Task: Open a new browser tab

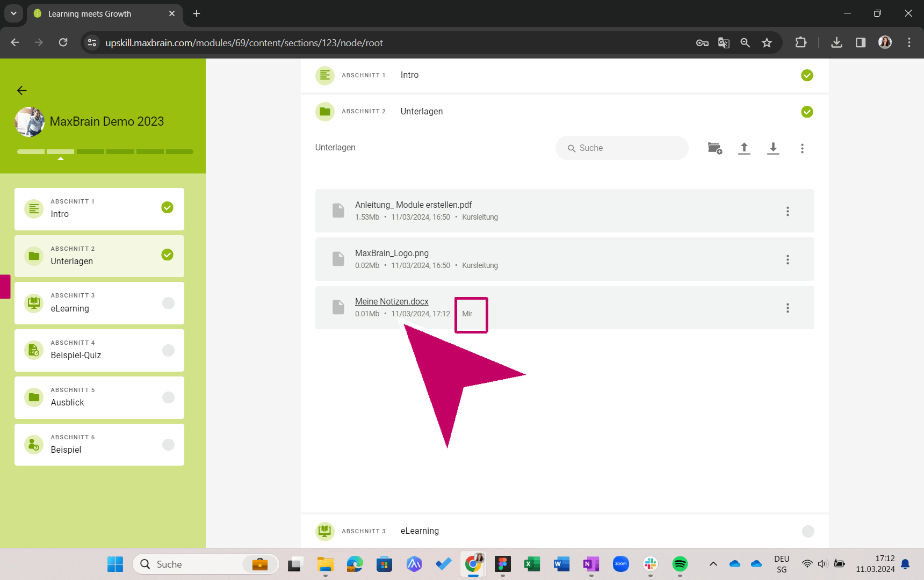Action: (x=197, y=13)
